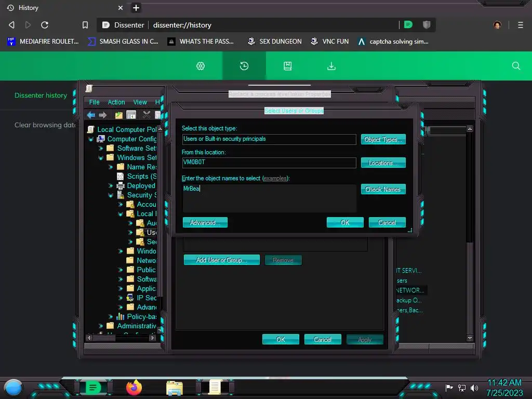Open the Bookmarks page icon
532x399 pixels.
[x=288, y=66]
